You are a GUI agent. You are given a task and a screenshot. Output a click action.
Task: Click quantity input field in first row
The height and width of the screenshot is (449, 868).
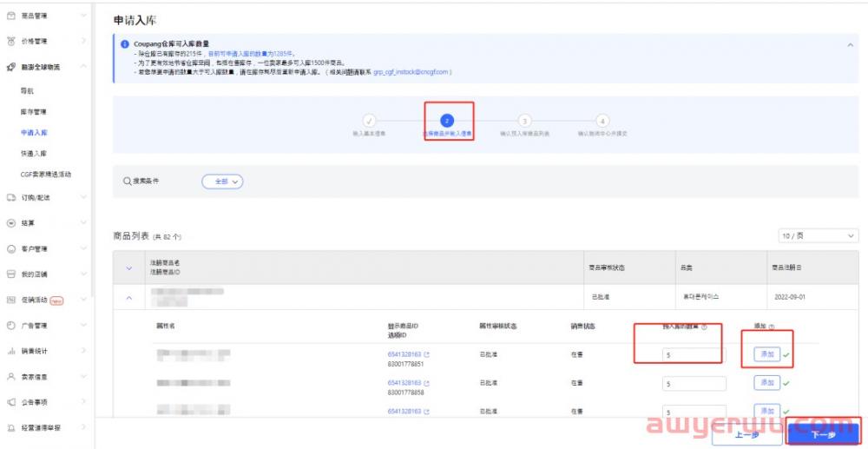pyautogui.click(x=694, y=354)
